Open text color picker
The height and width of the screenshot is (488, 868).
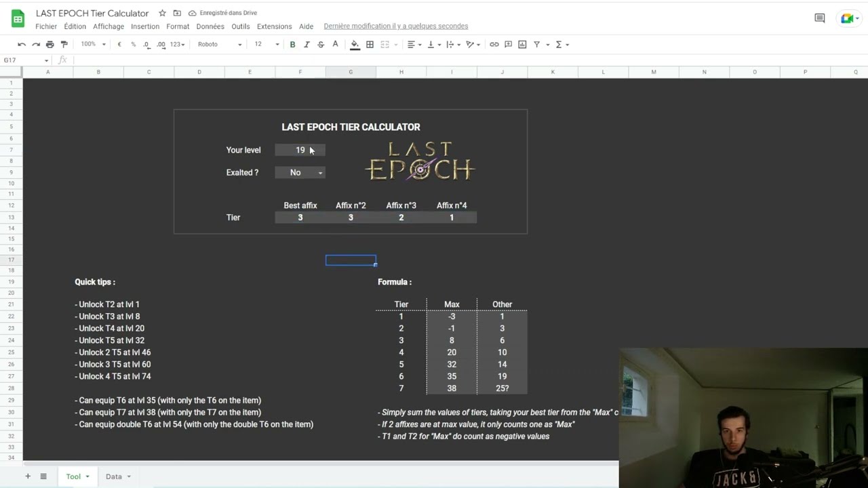[335, 44]
